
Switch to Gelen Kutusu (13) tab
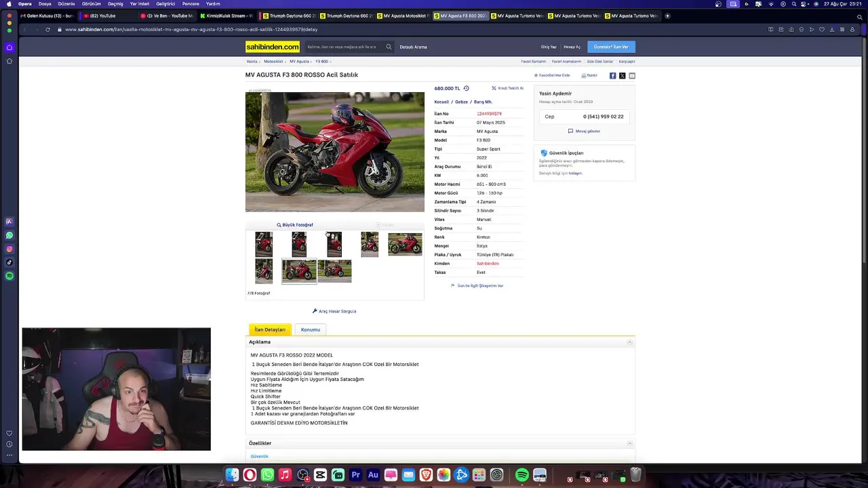click(47, 16)
